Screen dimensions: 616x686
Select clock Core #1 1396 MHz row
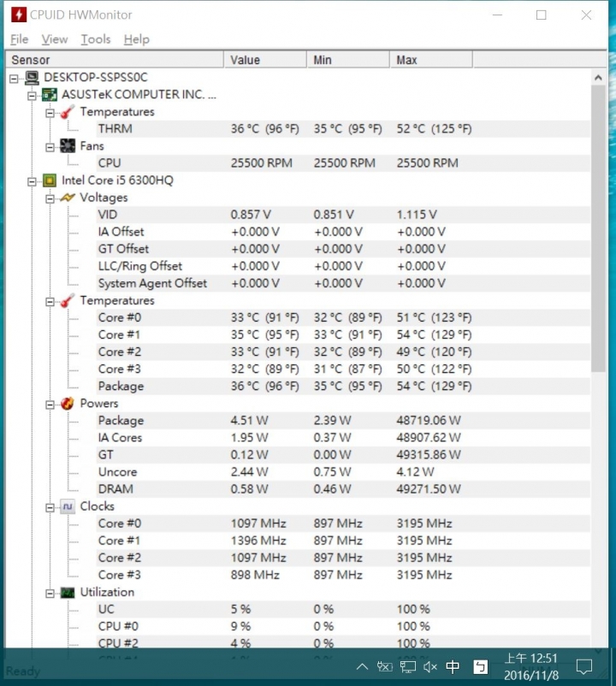342,541
